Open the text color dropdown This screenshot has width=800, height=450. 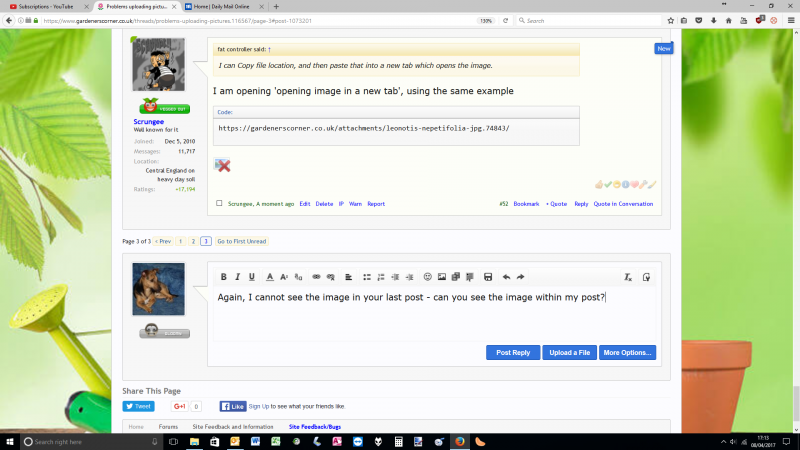pyautogui.click(x=270, y=277)
